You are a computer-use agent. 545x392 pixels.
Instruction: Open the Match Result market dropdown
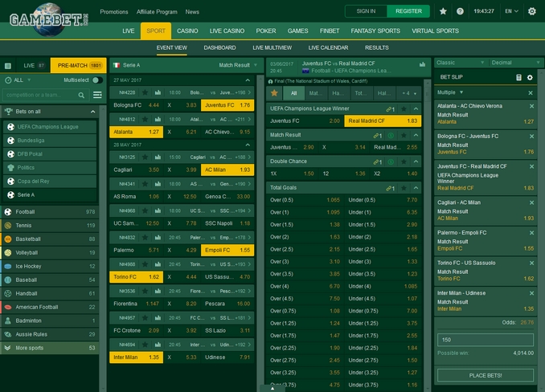[x=238, y=65]
